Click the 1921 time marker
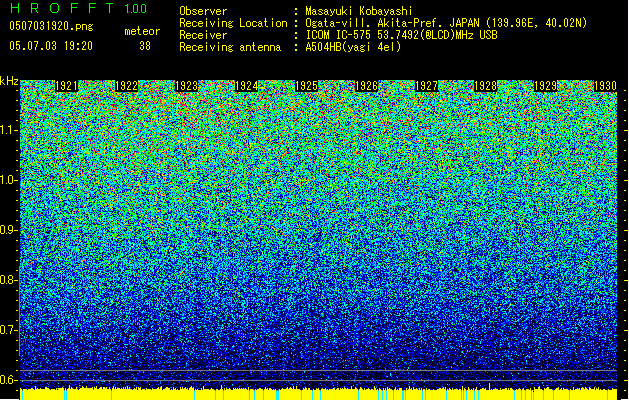The image size is (629, 400). 66,86
